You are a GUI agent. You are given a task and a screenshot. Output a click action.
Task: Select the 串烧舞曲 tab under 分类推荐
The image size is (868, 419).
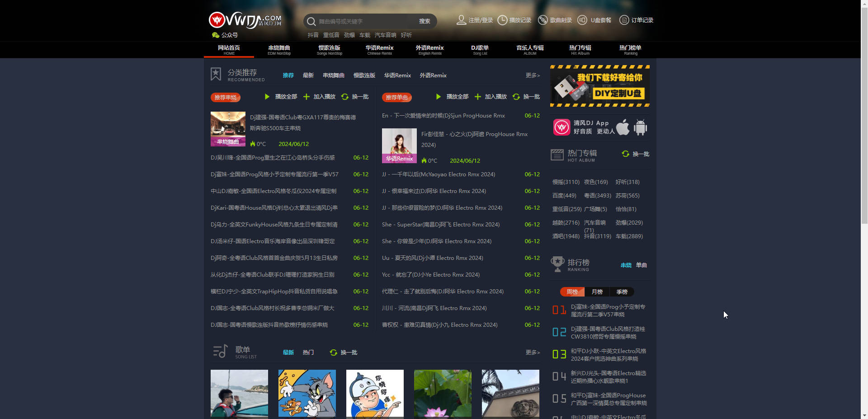[333, 75]
